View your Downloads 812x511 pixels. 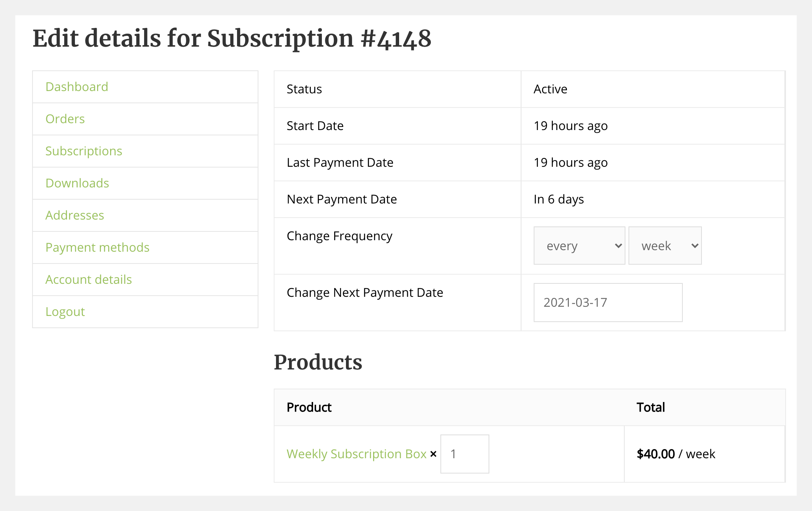tap(77, 183)
